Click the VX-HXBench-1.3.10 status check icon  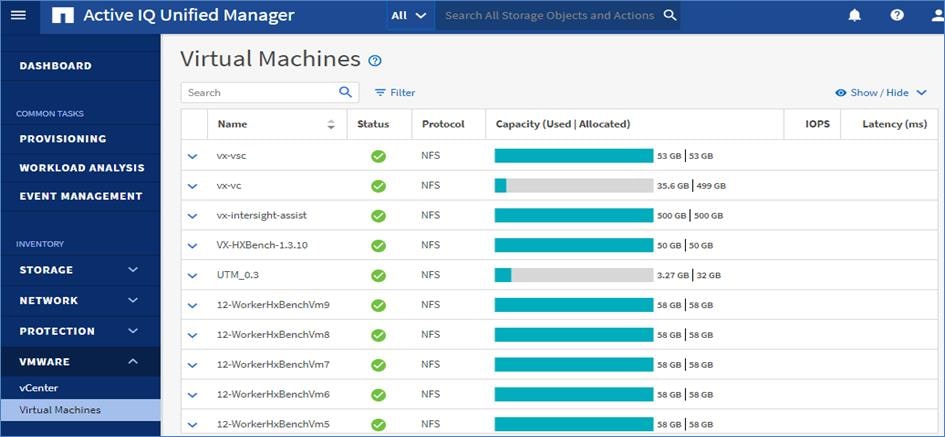[x=378, y=246]
